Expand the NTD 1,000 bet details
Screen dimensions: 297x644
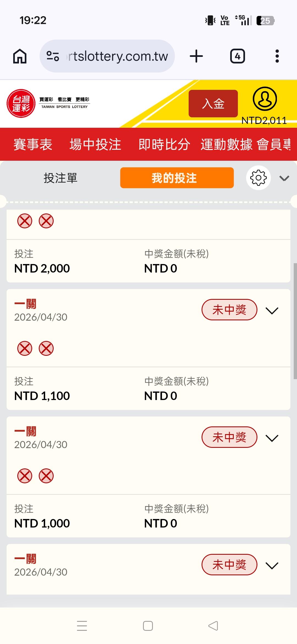pyautogui.click(x=272, y=438)
